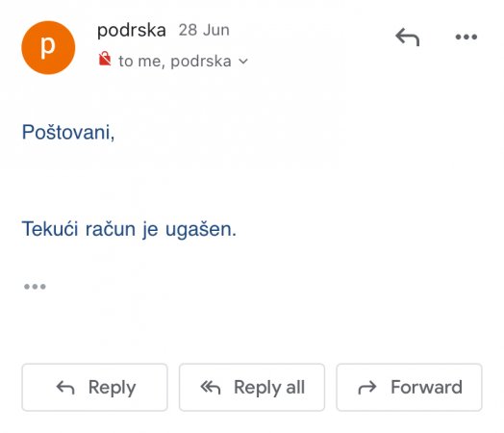This screenshot has width=504, height=433.
Task: Click the orange 'p' sender avatar
Action: point(48,47)
